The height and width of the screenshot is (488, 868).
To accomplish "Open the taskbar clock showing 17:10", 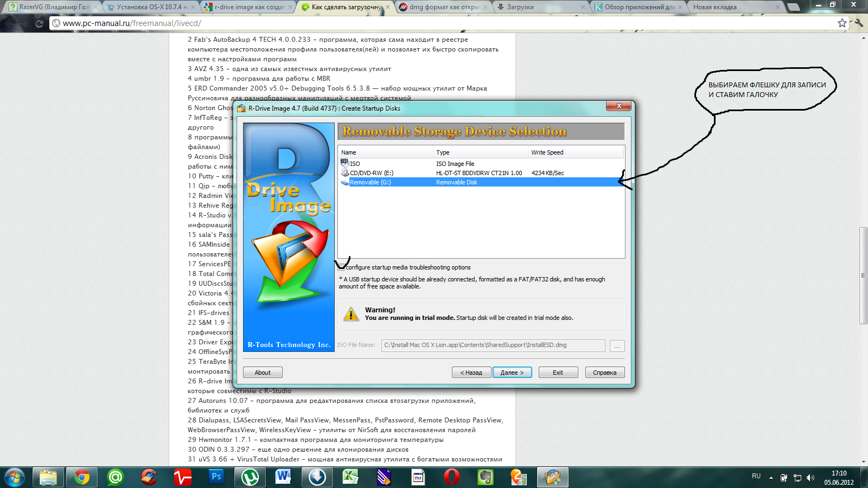I will [x=839, y=478].
